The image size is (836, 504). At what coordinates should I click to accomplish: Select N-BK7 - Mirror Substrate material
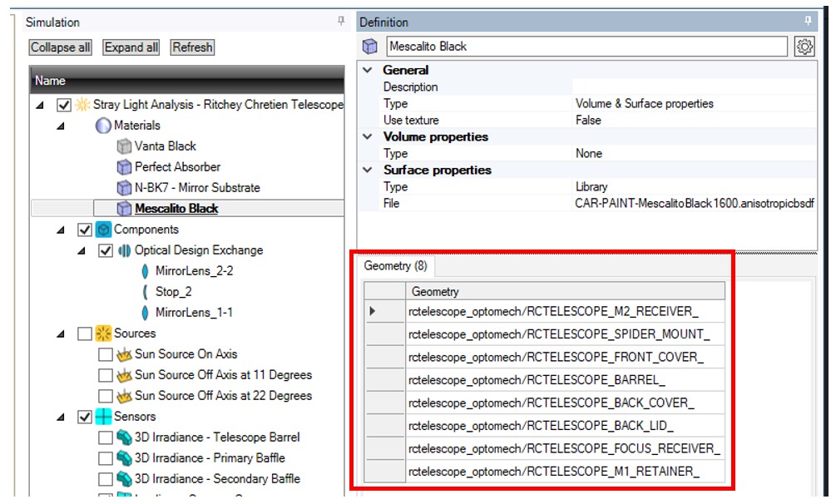[197, 188]
